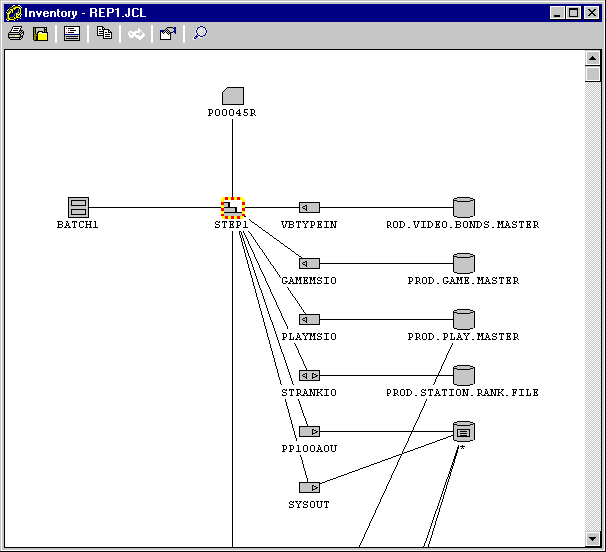This screenshot has height=552, width=606.
Task: Select the PLAYMSIO DD node
Action: pyautogui.click(x=309, y=319)
